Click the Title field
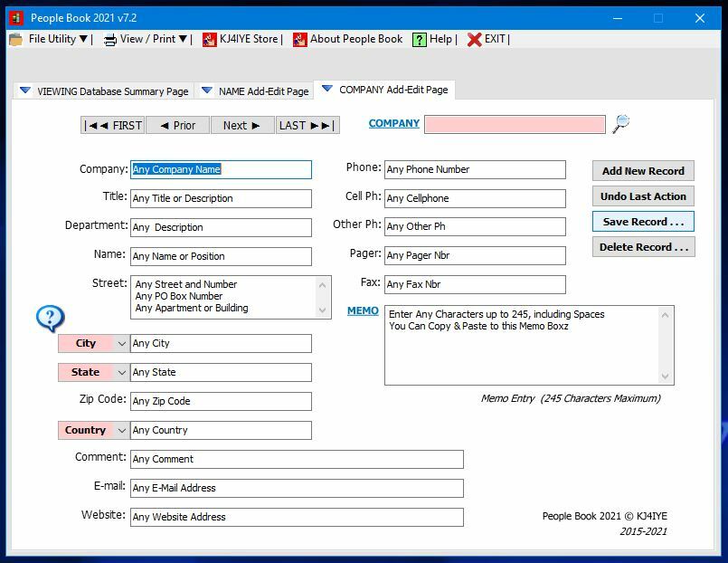 click(221, 199)
